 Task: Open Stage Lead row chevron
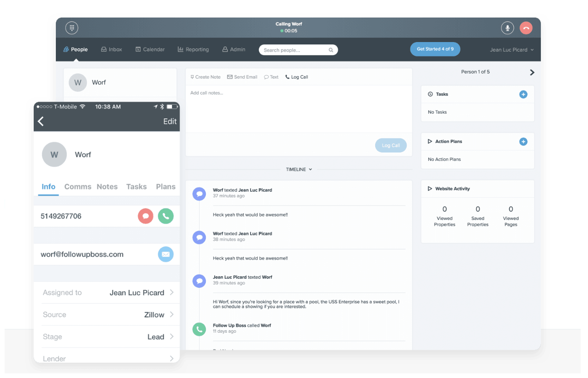pyautogui.click(x=172, y=336)
